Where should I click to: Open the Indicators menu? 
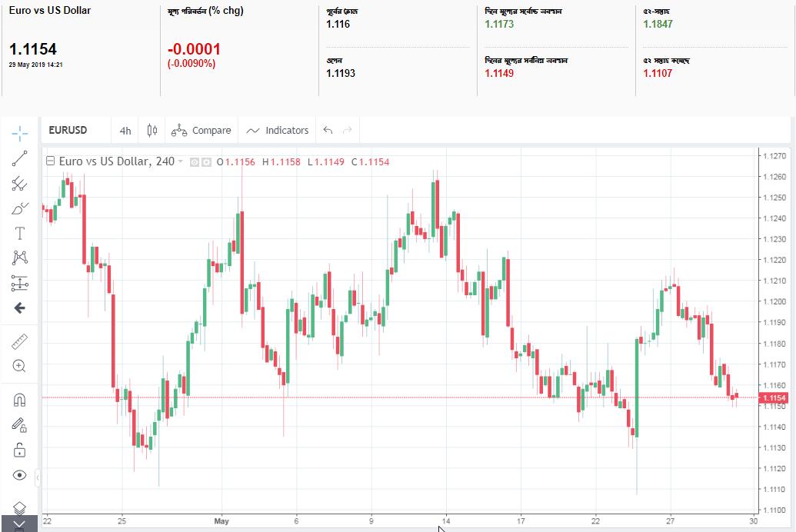pyautogui.click(x=277, y=131)
